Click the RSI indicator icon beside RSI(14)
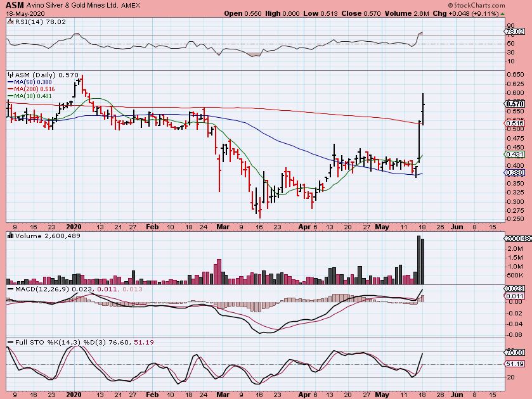The height and width of the screenshot is (399, 532). coord(10,22)
